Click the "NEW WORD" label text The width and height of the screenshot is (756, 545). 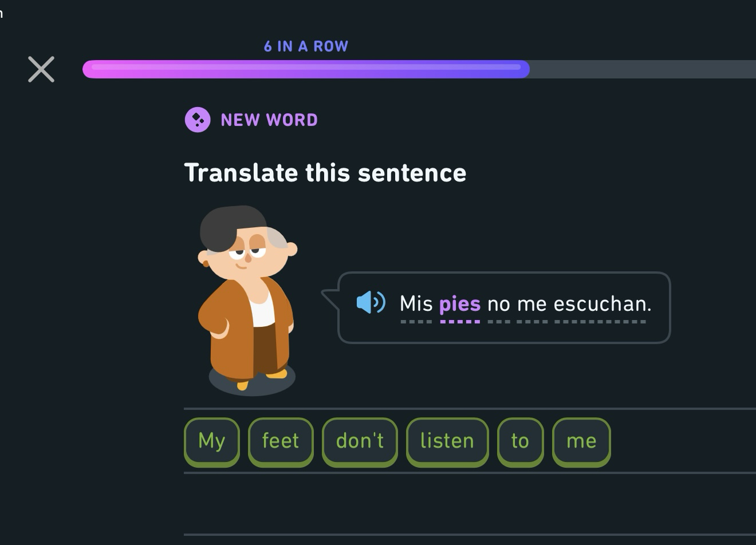269,120
